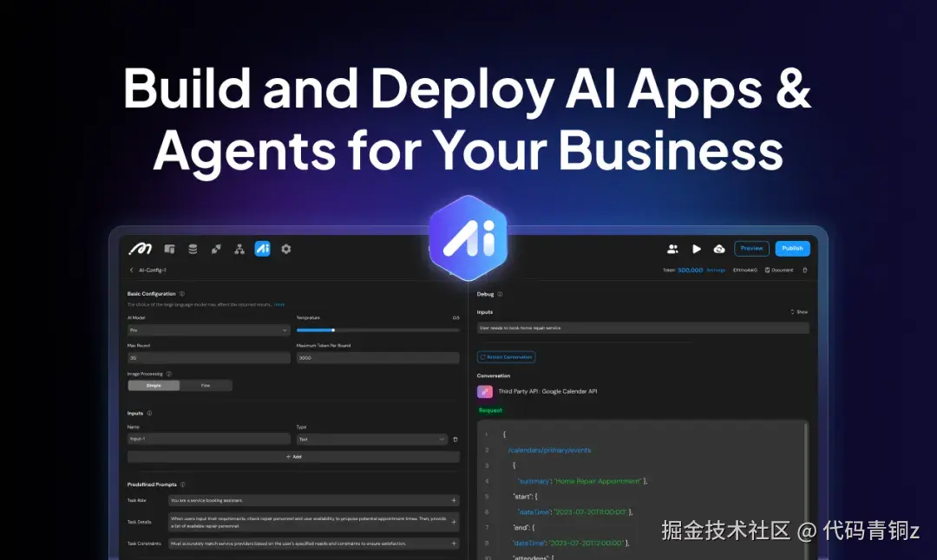Open the Document link

point(779,270)
